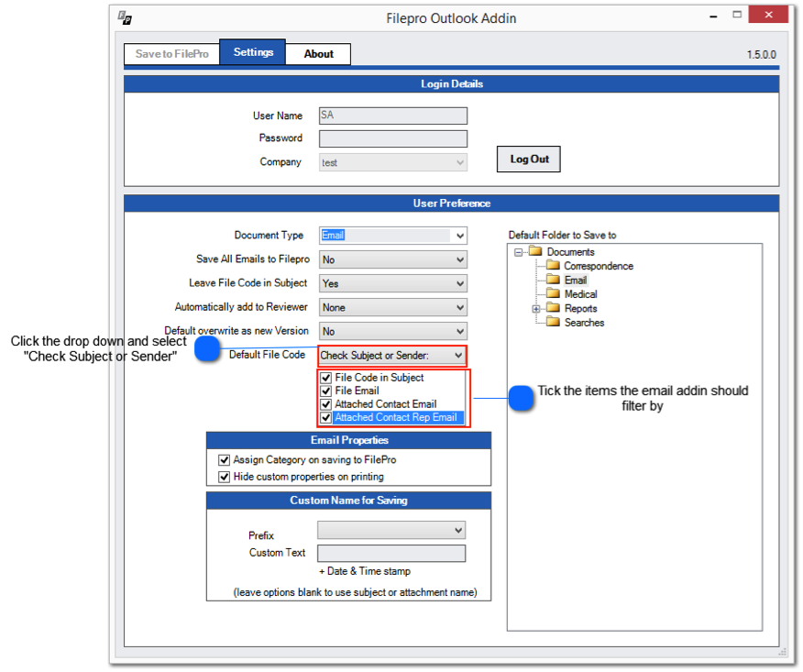The height and width of the screenshot is (672, 803).
Task: Switch to Save to FilePro tab
Action: 171,54
